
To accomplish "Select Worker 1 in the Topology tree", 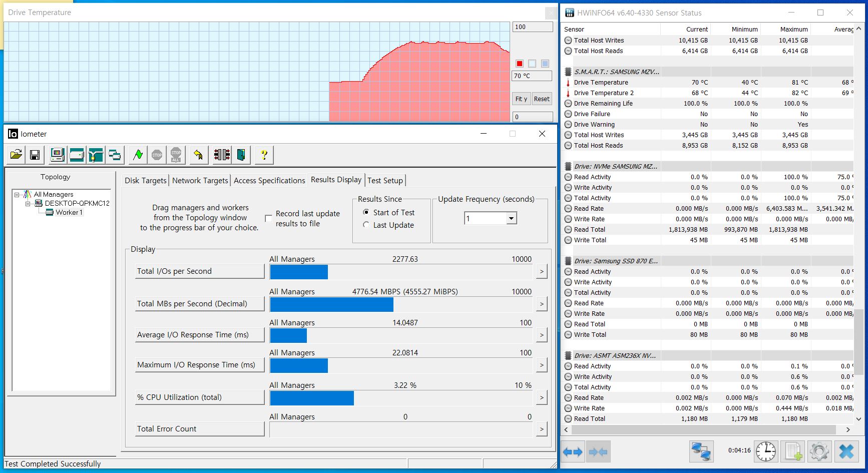I will pos(69,212).
